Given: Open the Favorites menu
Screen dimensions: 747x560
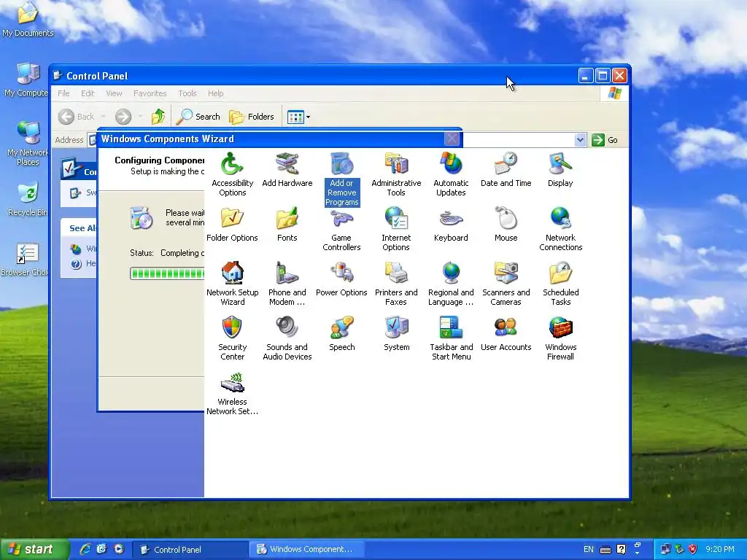Looking at the screenshot, I should (x=150, y=93).
